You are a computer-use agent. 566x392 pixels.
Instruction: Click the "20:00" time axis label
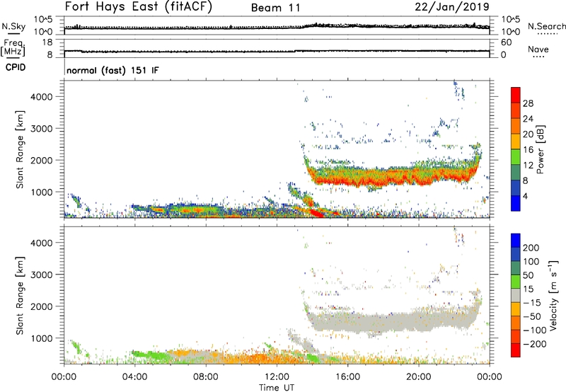point(418,377)
